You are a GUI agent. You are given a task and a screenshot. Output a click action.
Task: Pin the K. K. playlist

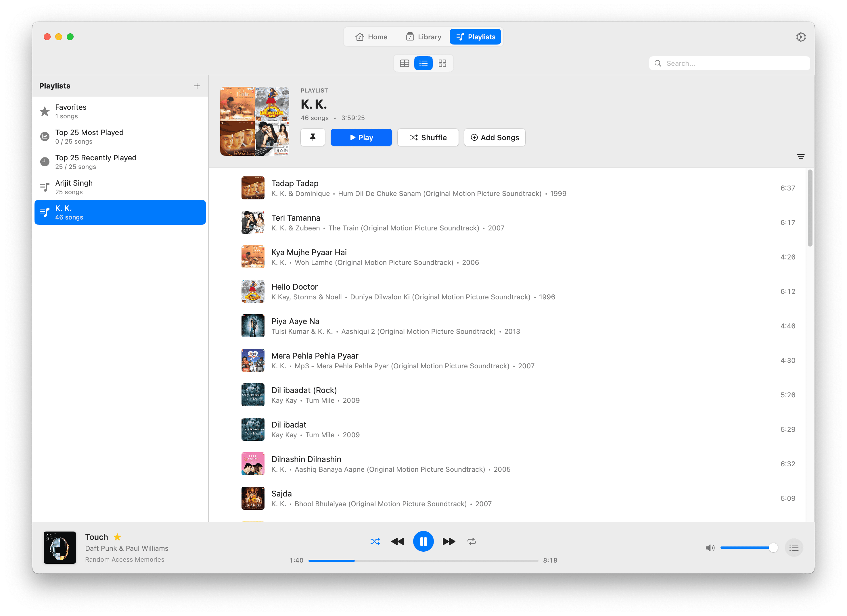click(x=313, y=137)
